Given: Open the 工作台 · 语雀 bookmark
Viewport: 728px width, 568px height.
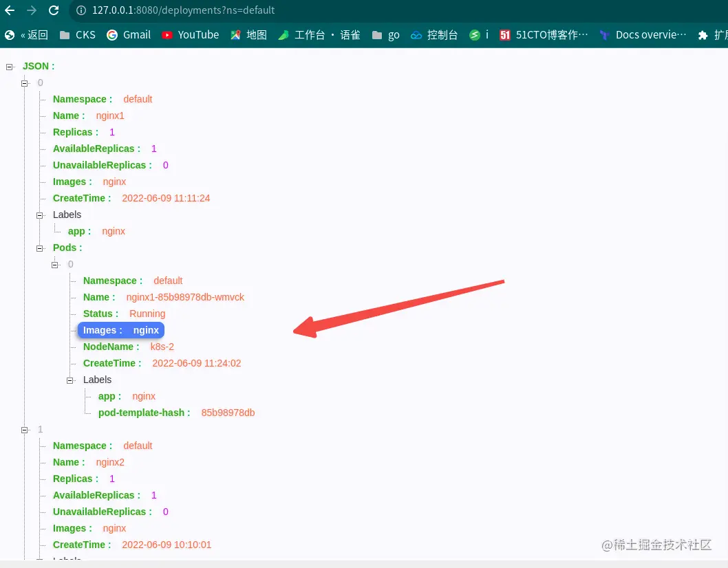Looking at the screenshot, I should (319, 35).
